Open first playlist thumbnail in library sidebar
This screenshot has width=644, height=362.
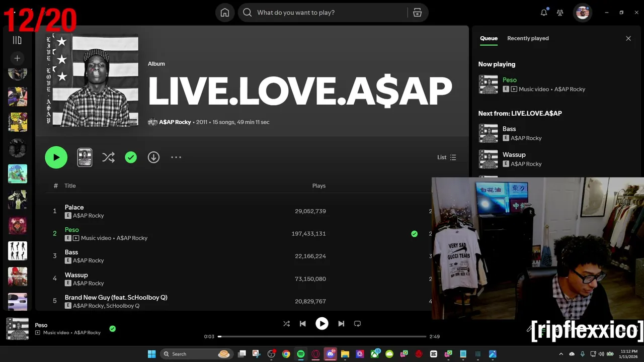(18, 73)
